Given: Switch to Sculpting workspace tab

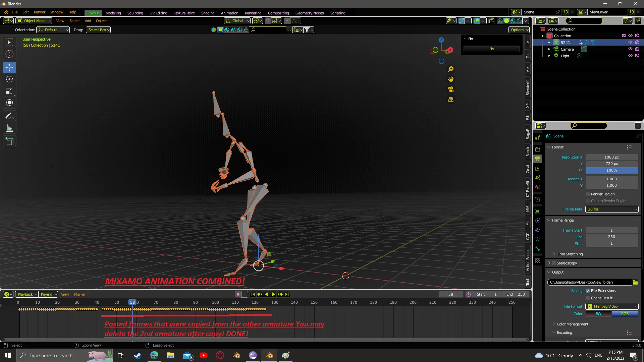Looking at the screenshot, I should (135, 13).
